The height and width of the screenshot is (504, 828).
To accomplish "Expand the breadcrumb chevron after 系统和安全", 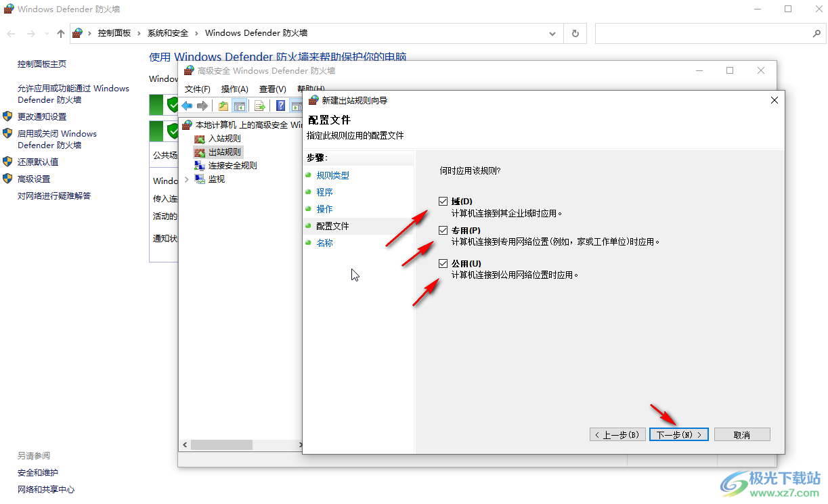I will click(197, 33).
